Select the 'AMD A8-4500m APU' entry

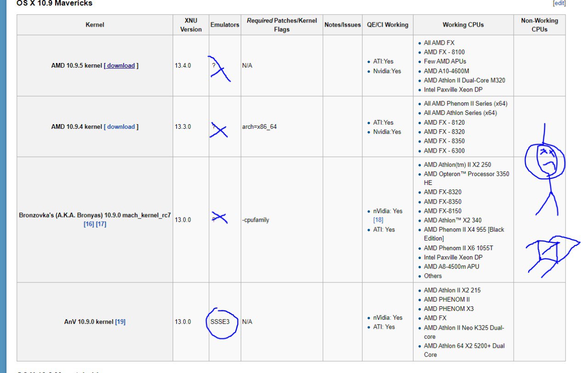452,266
